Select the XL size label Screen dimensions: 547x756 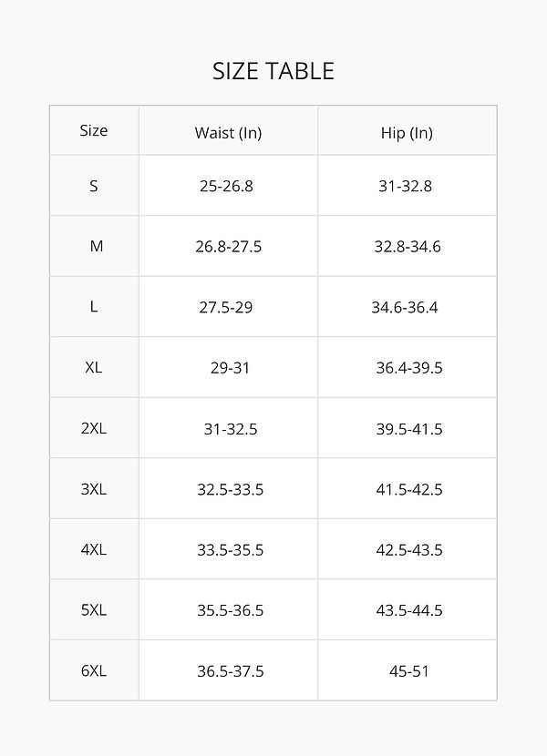click(94, 368)
